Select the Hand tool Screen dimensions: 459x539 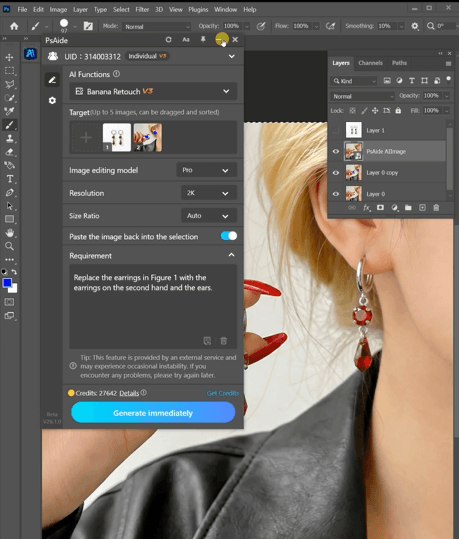tap(10, 233)
